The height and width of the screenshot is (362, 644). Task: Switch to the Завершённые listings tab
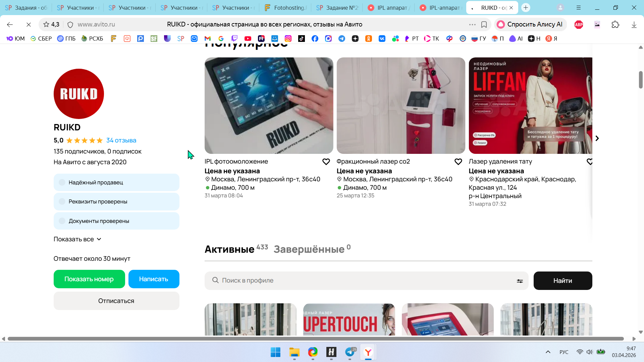tap(309, 249)
